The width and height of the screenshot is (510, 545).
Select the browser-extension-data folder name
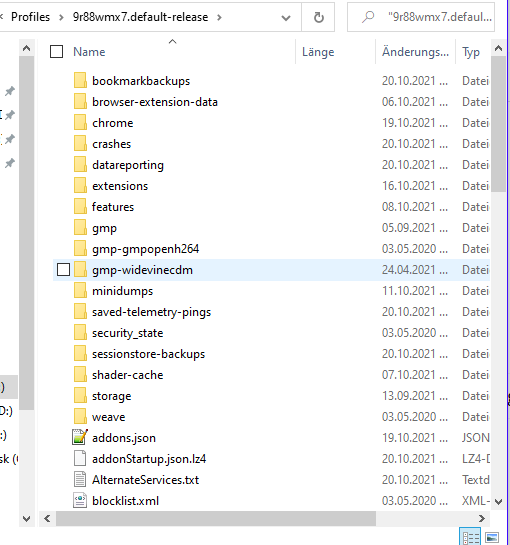[155, 102]
